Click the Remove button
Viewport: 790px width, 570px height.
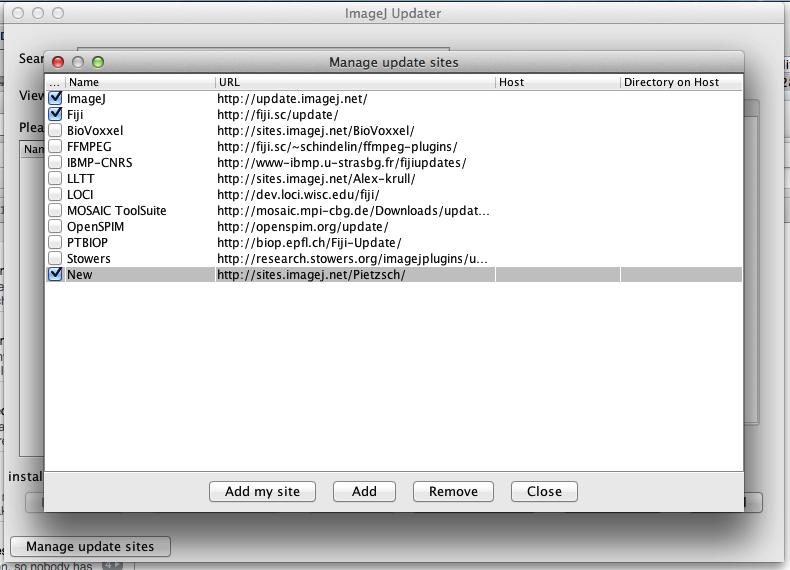[453, 491]
